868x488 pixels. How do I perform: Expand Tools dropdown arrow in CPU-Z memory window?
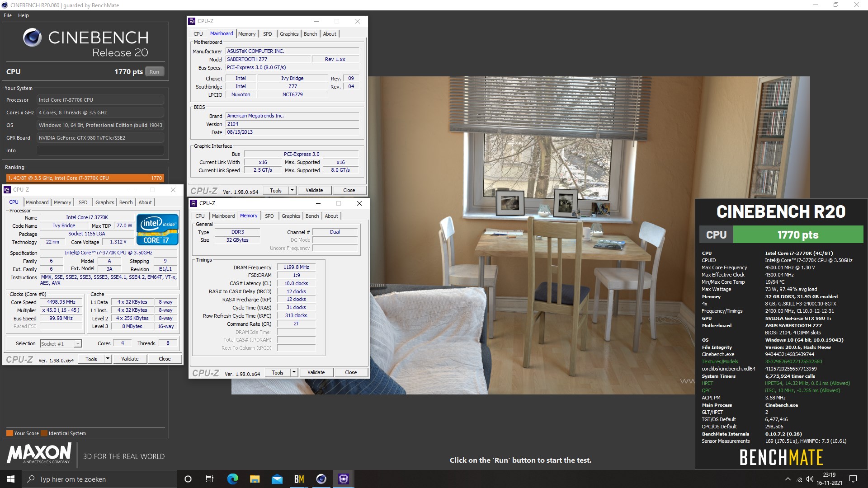coord(294,372)
